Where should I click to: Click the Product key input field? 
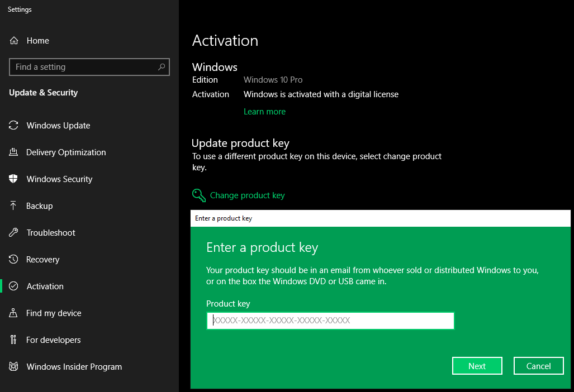(330, 321)
